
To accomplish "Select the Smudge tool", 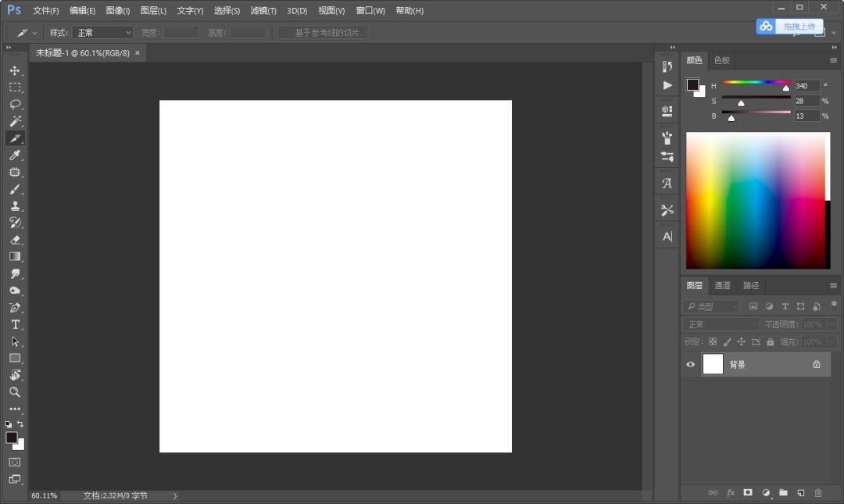I will point(15,273).
